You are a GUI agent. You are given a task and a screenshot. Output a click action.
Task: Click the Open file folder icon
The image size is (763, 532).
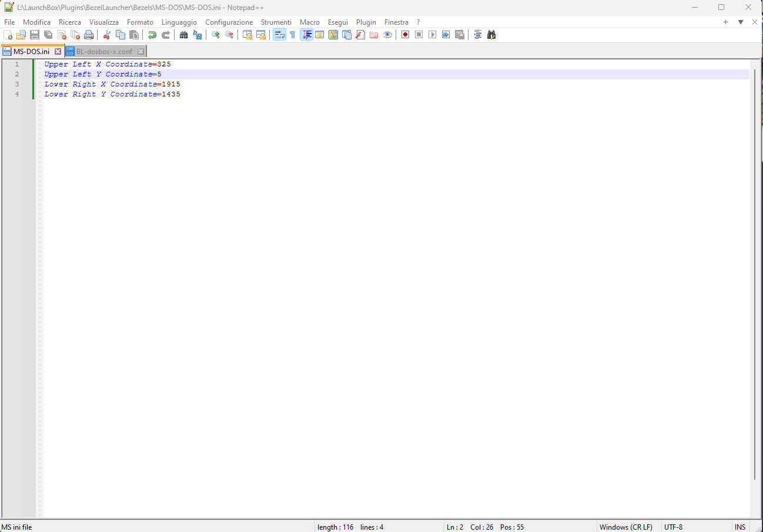pyautogui.click(x=21, y=35)
